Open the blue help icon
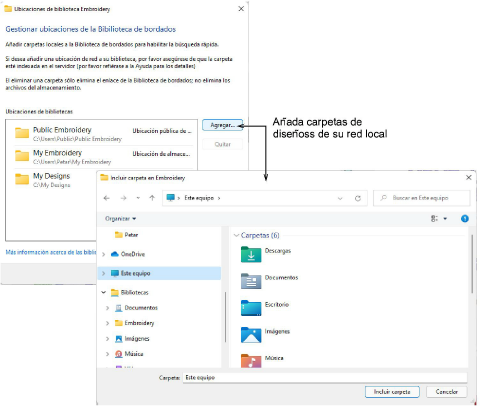The width and height of the screenshot is (481, 406). pyautogui.click(x=465, y=219)
